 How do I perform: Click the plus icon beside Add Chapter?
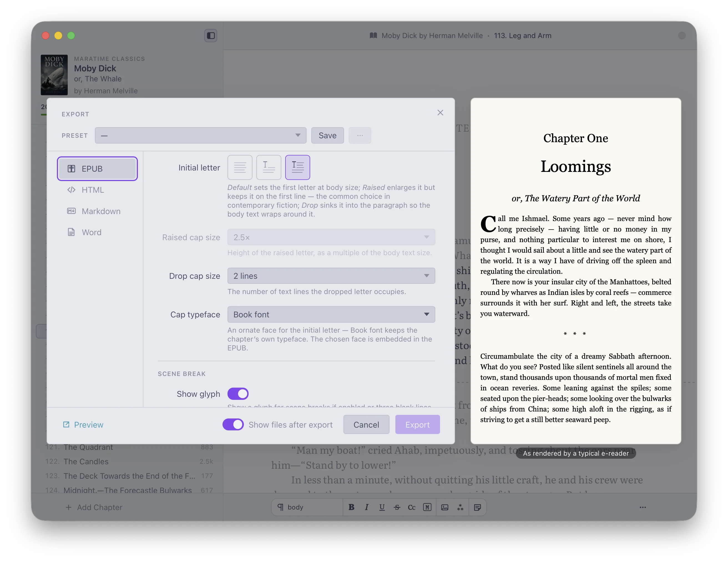coord(69,507)
